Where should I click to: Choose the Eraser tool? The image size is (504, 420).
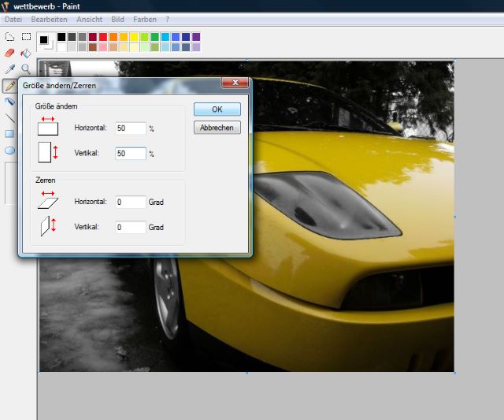tap(9, 53)
